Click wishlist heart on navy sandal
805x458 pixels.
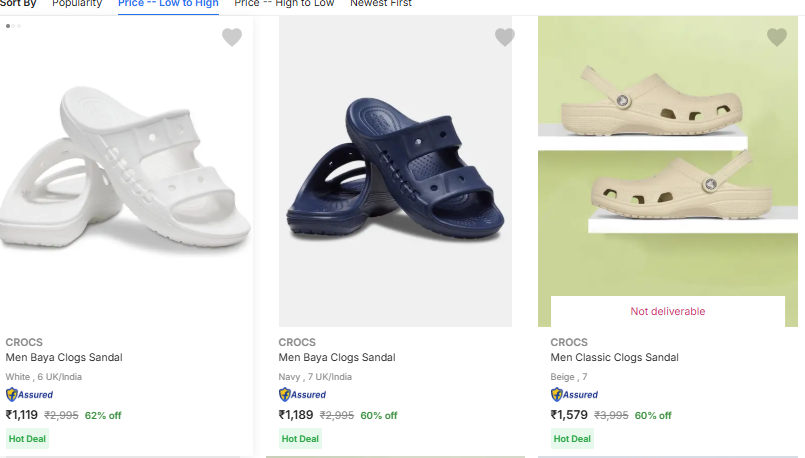click(x=505, y=38)
